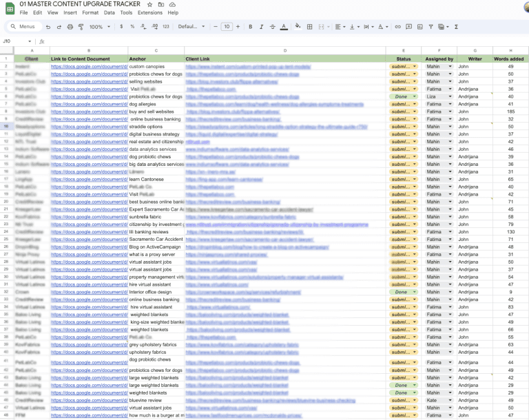Screen dimensions: 529x420
Task: Open client link in learn Cantonese row
Action: tap(225, 180)
